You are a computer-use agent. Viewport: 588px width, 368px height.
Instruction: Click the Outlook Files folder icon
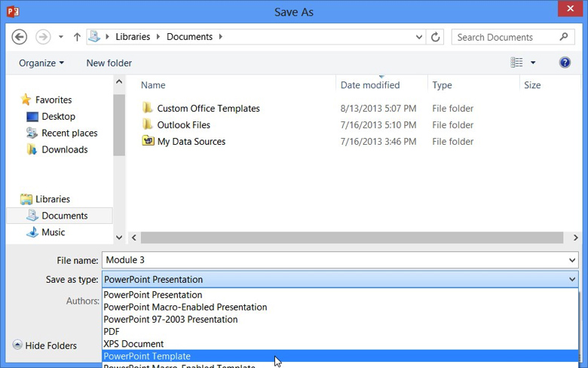click(x=148, y=124)
